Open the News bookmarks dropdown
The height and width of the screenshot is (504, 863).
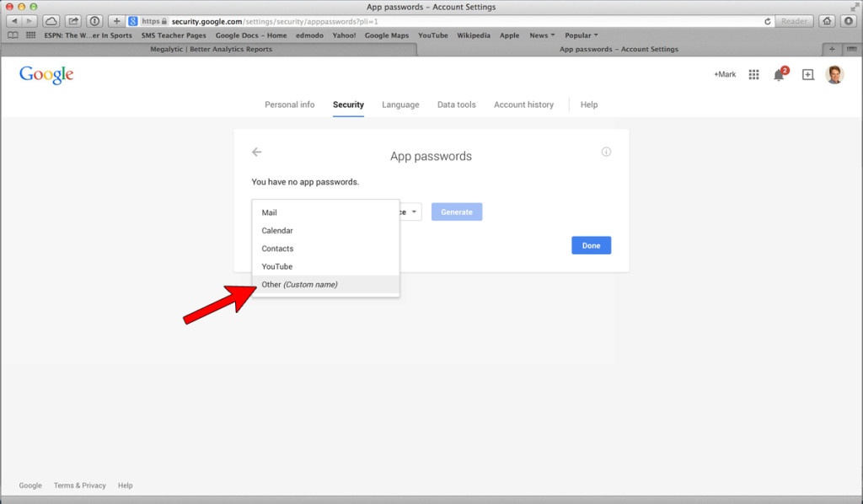tap(541, 35)
